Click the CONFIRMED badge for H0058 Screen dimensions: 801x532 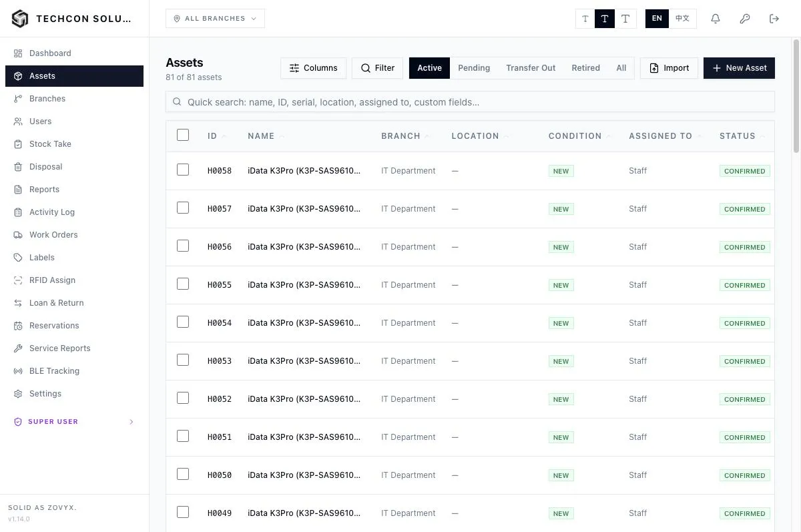pos(745,171)
